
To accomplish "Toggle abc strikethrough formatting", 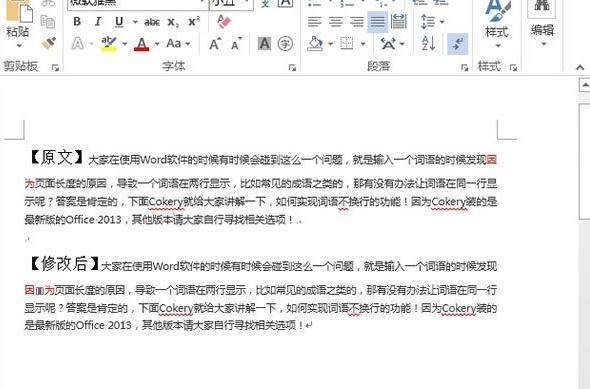I will [x=152, y=22].
